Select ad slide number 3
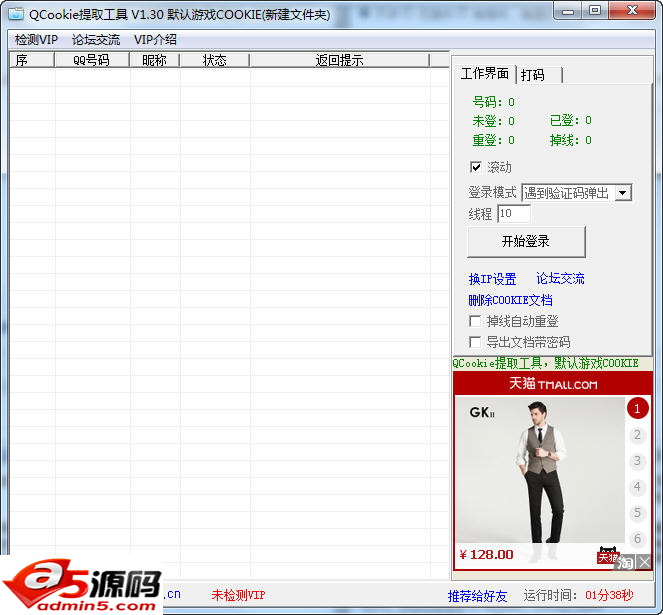This screenshot has width=663, height=615. click(637, 461)
